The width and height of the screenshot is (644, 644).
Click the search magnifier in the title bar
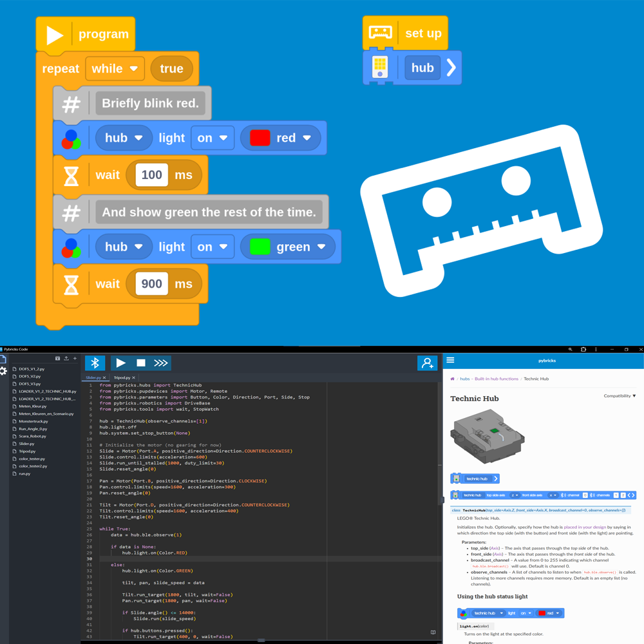click(570, 350)
